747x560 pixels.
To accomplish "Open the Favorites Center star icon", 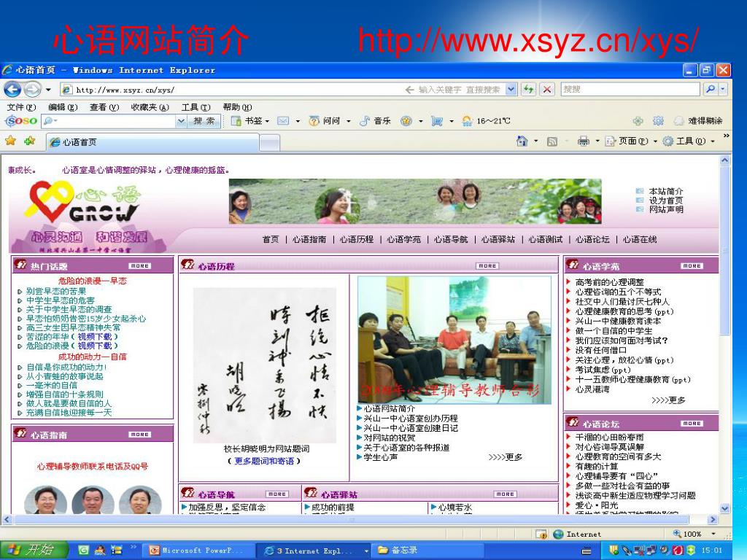I will pos(10,141).
